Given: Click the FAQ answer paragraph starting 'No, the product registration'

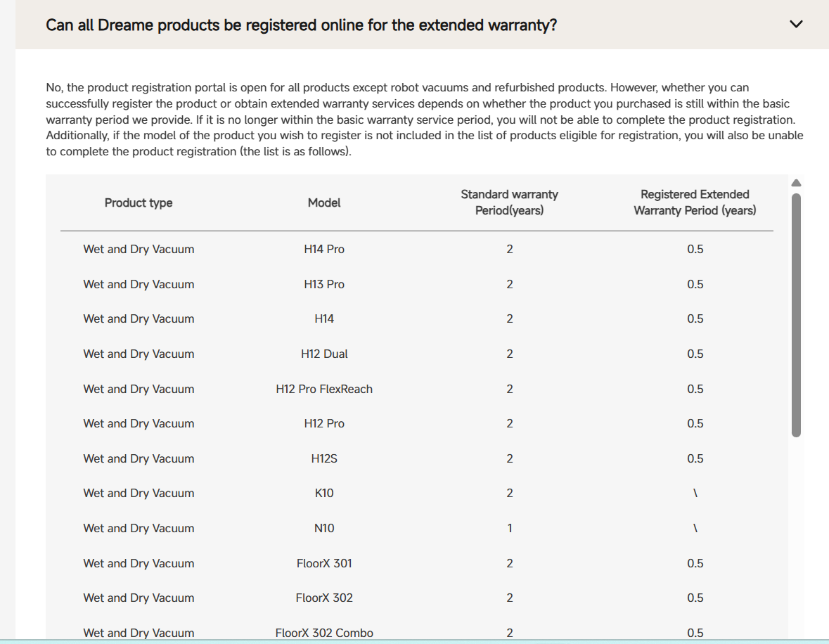Looking at the screenshot, I should click(425, 120).
